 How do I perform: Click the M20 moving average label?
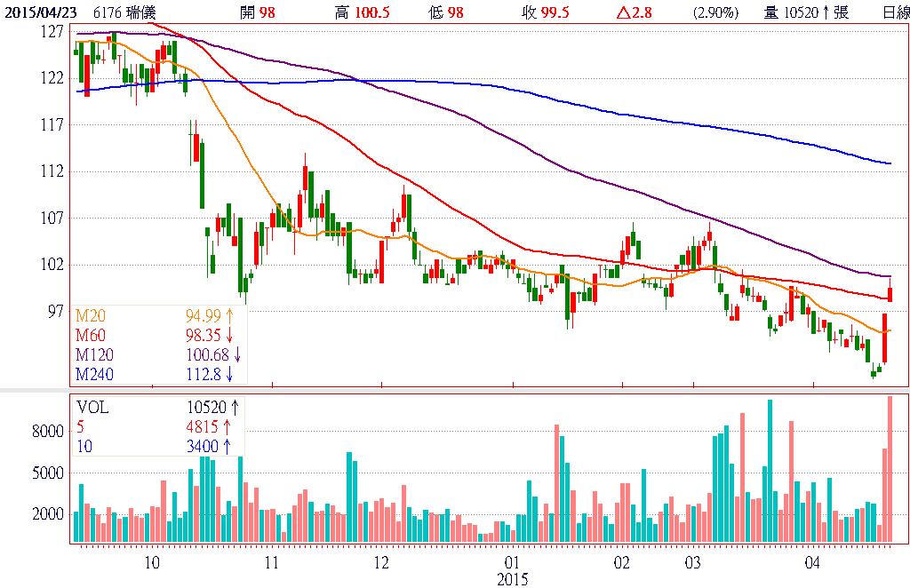[91, 315]
